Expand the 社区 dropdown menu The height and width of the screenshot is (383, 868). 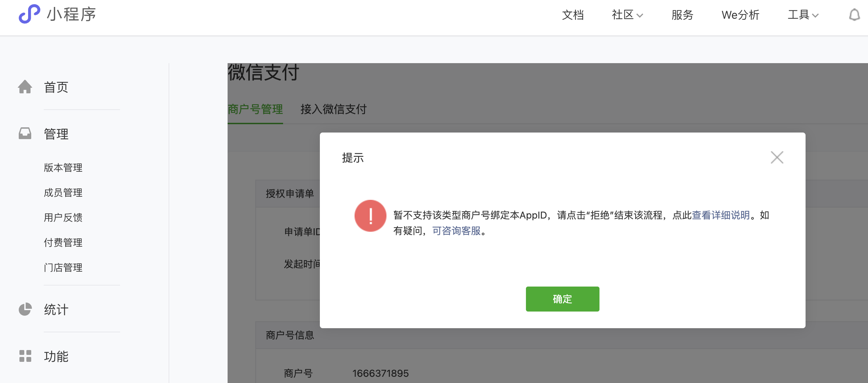[627, 15]
